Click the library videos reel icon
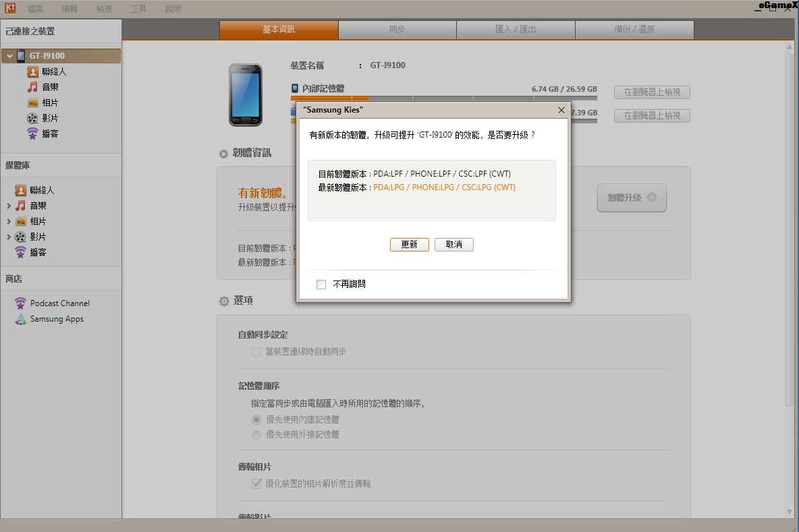Screen dimensions: 799x532 click(20, 237)
